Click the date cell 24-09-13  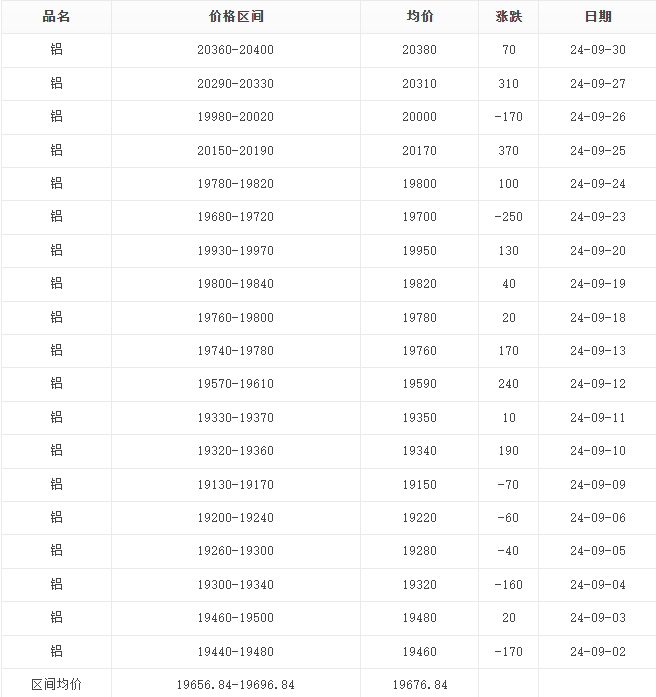point(597,351)
